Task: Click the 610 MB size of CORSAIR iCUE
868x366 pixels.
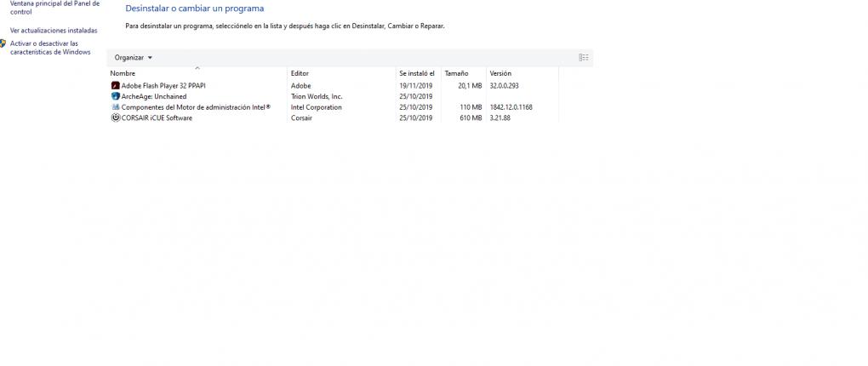Action: (x=471, y=118)
